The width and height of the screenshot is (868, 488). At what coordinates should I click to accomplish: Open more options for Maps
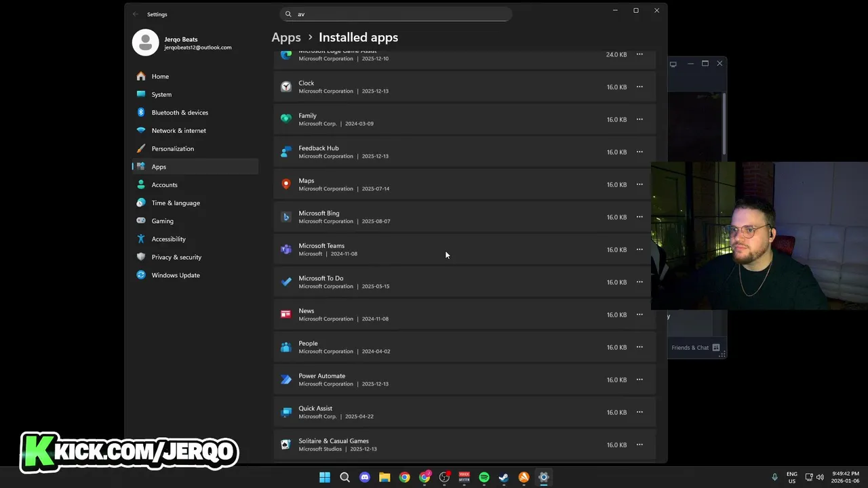pos(639,184)
